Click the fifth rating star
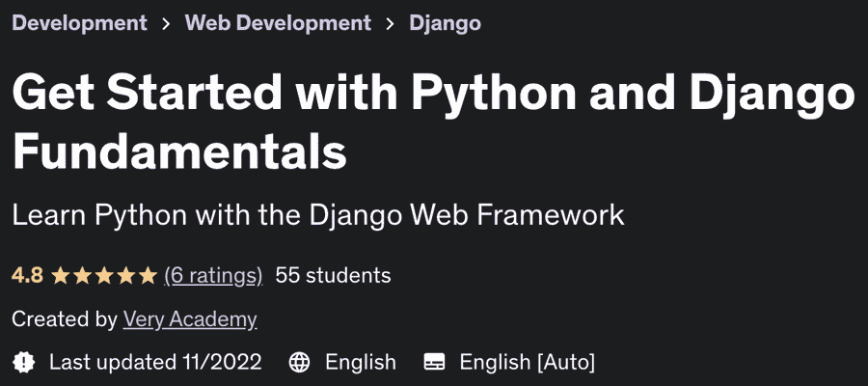The image size is (868, 386). click(148, 276)
